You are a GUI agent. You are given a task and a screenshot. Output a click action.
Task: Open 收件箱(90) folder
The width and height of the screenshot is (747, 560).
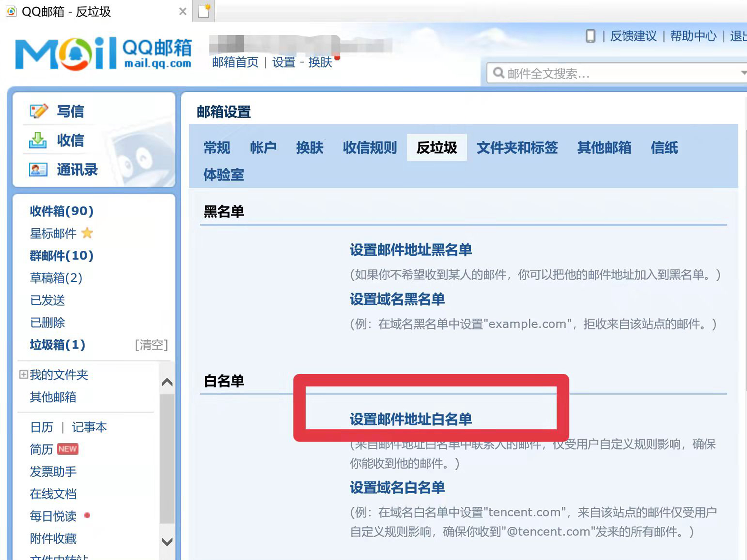tap(62, 211)
